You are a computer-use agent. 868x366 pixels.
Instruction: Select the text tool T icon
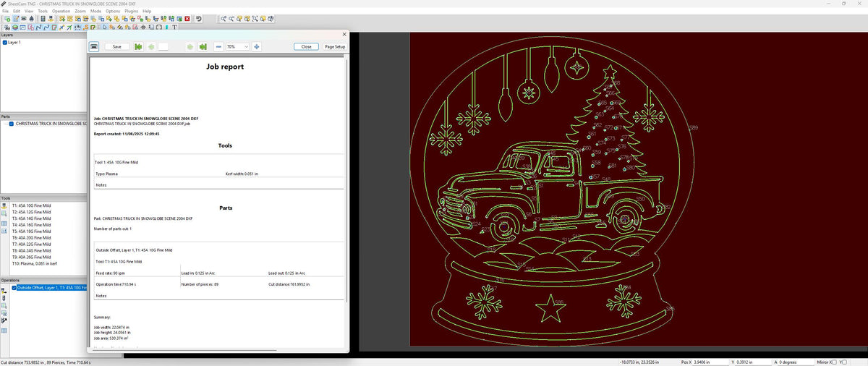(175, 27)
